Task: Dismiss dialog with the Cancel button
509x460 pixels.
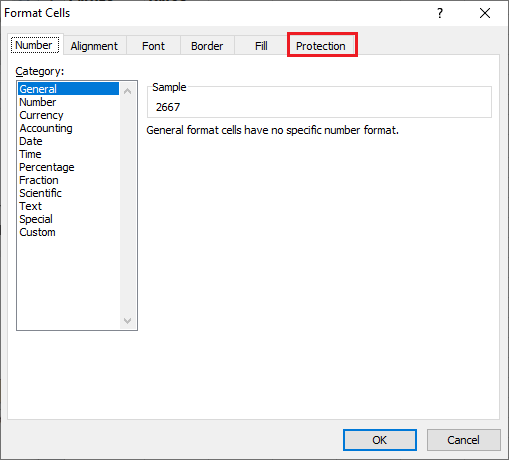Action: point(463,440)
